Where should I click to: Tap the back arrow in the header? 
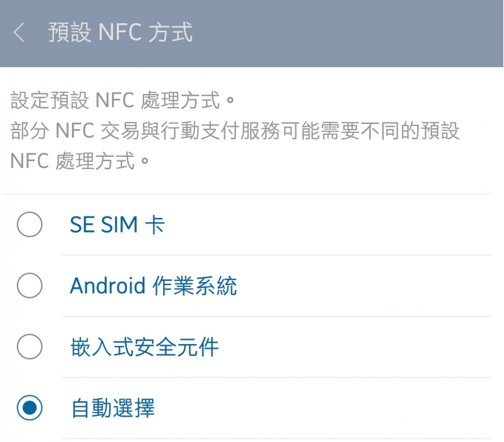point(19,33)
